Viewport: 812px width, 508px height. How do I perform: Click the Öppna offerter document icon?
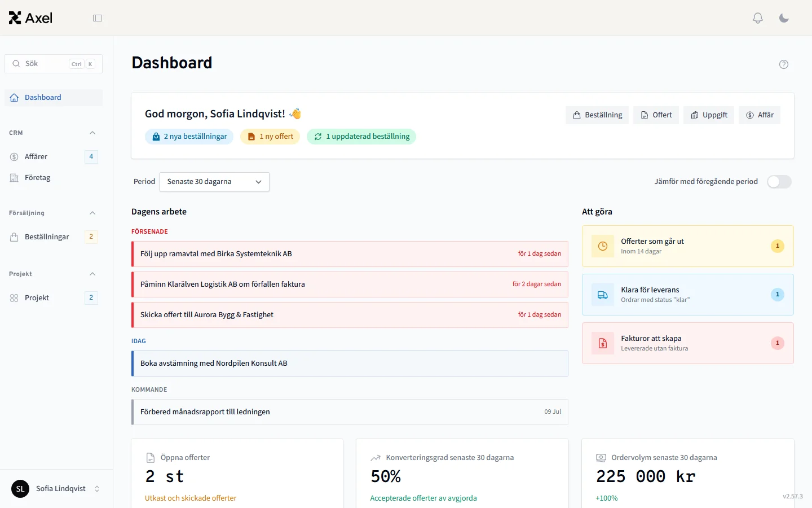pyautogui.click(x=151, y=458)
